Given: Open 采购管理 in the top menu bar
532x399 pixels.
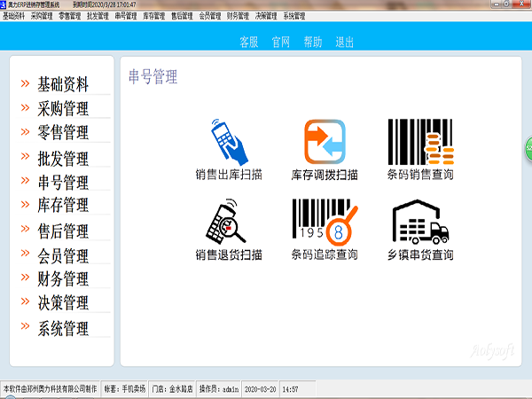Looking at the screenshot, I should (x=42, y=16).
